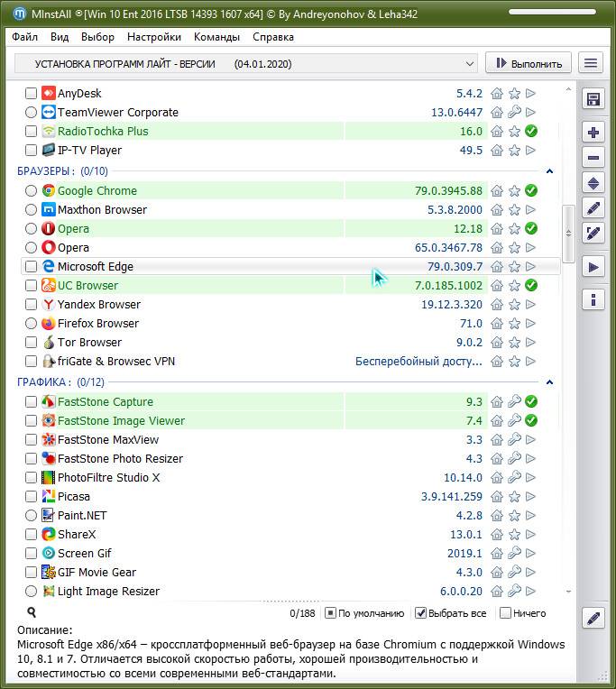This screenshot has width=616, height=689.
Task: Click the move up/down arrows sidebar icon
Action: [x=593, y=183]
